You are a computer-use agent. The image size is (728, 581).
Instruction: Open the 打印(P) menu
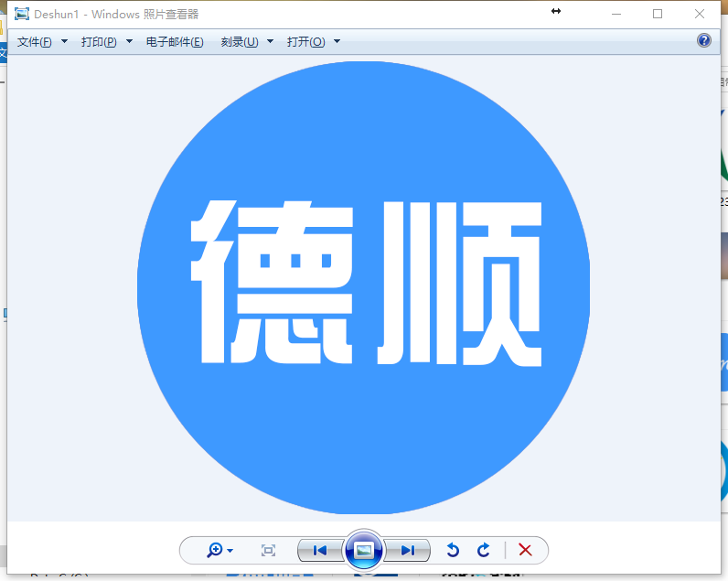click(x=99, y=42)
